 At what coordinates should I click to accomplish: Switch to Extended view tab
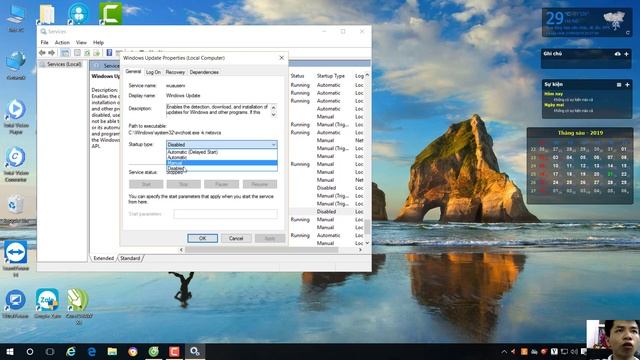[103, 258]
